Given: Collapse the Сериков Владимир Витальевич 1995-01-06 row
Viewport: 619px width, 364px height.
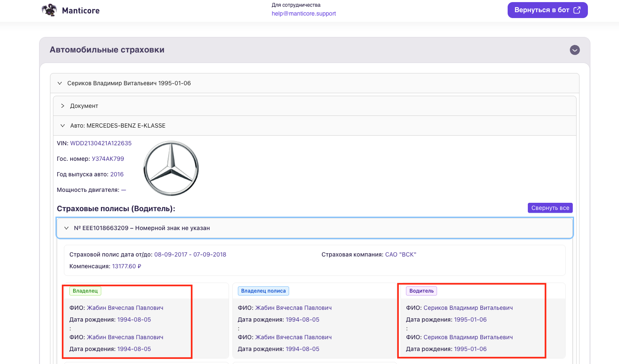Looking at the screenshot, I should pyautogui.click(x=315, y=83).
